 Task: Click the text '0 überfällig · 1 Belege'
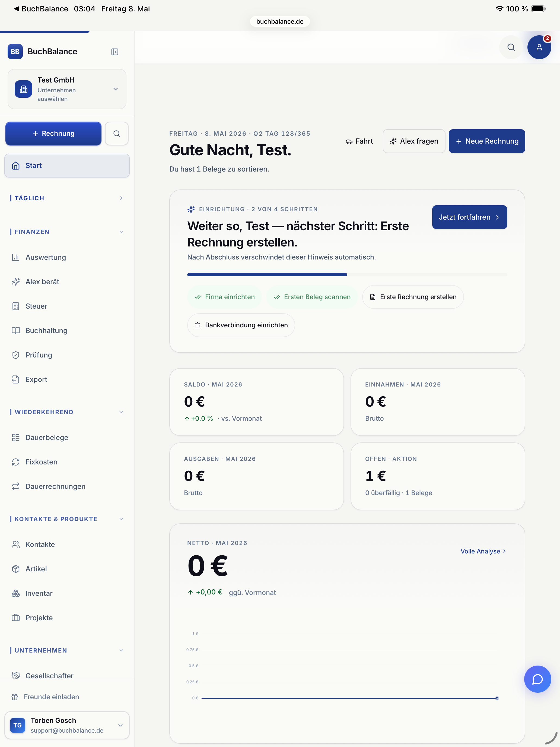point(399,493)
